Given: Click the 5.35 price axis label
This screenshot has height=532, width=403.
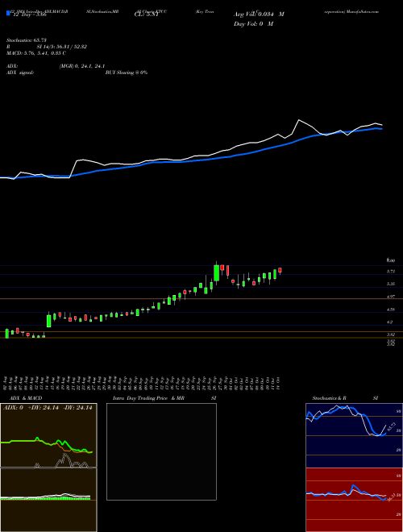Looking at the screenshot, I should click(x=391, y=284).
